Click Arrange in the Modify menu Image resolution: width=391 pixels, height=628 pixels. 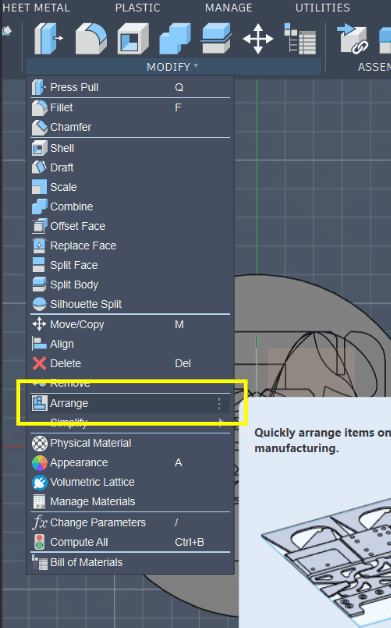click(130, 403)
